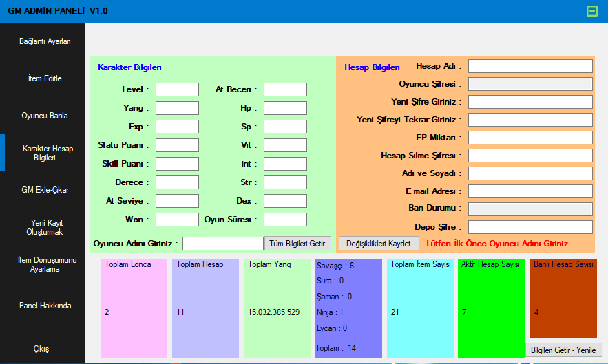Click the Toplam : 14 total

pyautogui.click(x=336, y=348)
